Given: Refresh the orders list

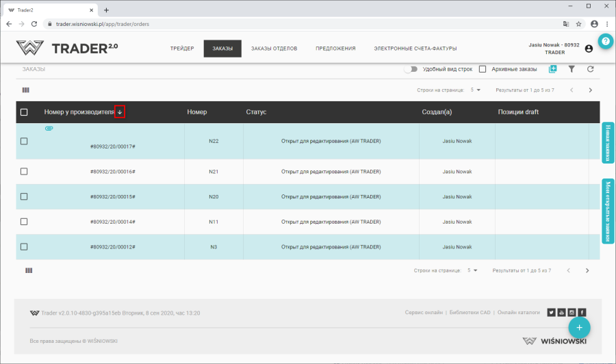Looking at the screenshot, I should 590,69.
